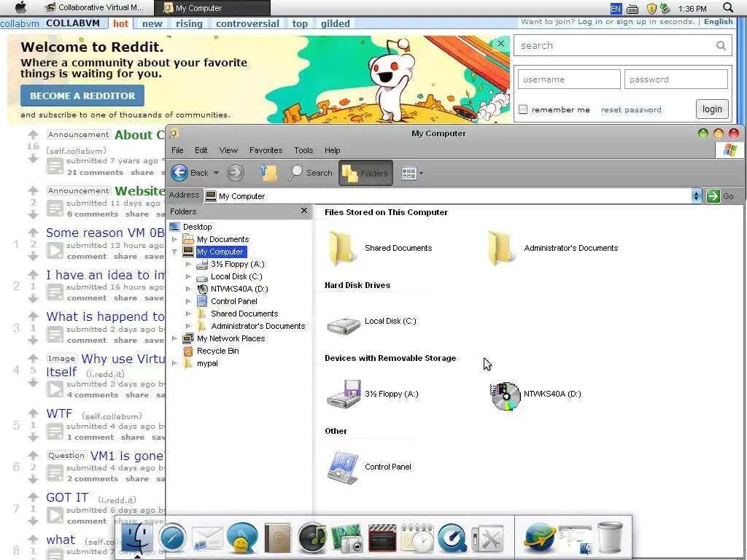Open the Help menu
This screenshot has width=747, height=560.
click(x=333, y=150)
